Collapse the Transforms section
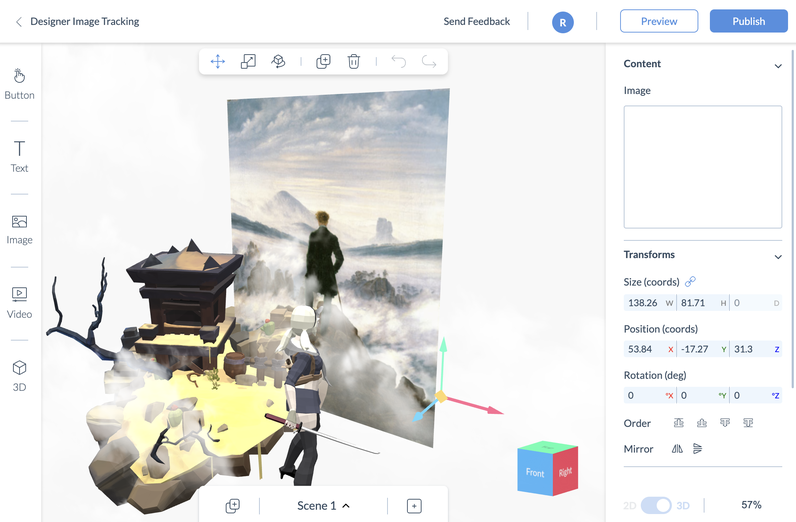This screenshot has height=522, width=796. (x=778, y=256)
